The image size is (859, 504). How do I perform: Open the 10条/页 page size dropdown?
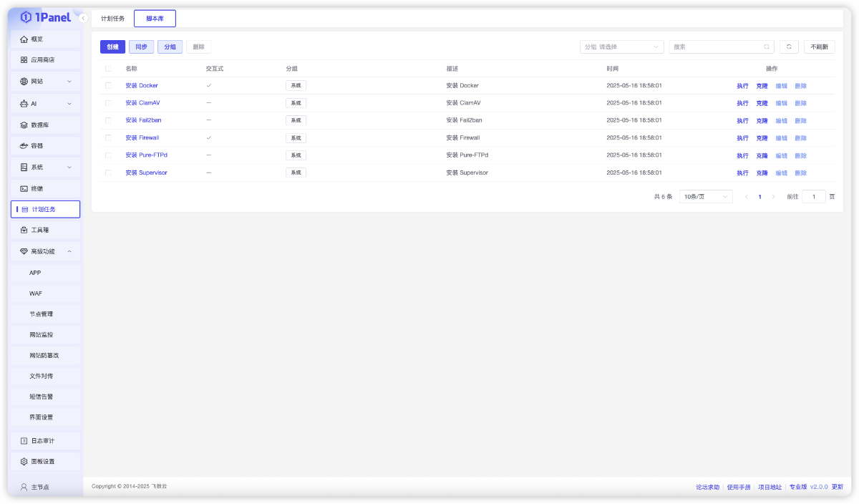705,196
